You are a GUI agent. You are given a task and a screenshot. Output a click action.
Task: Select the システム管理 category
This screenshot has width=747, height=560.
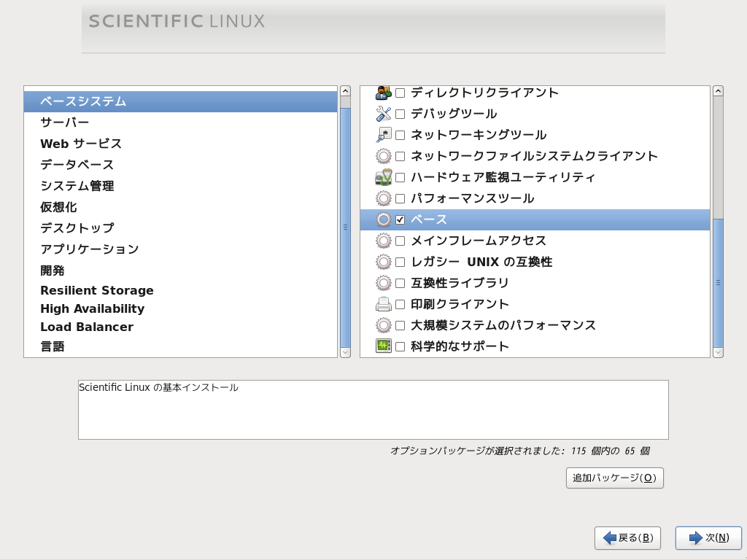(181, 186)
